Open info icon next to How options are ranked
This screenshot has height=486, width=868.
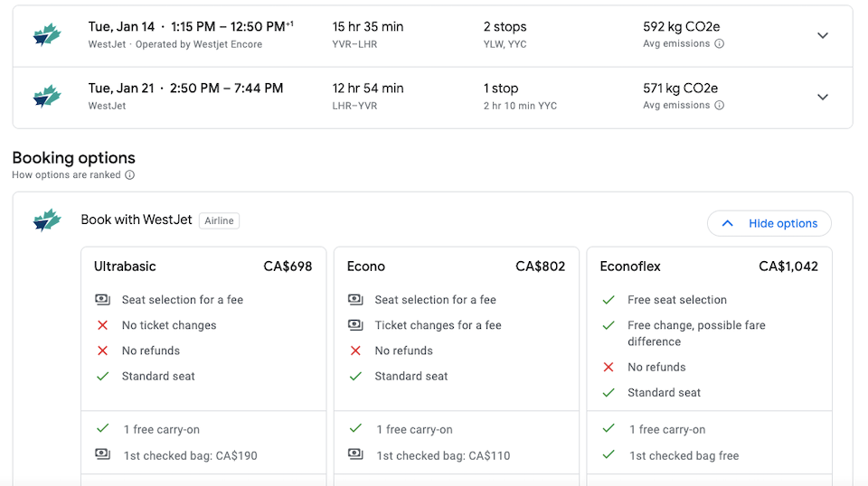point(129,174)
